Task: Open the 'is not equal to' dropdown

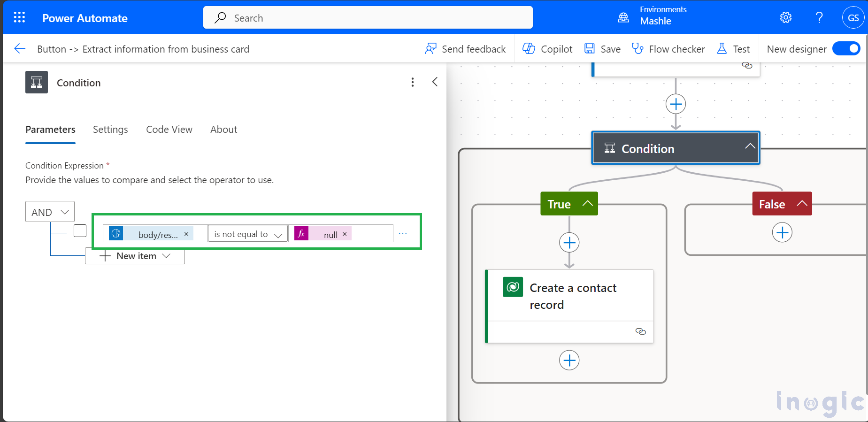Action: 247,234
